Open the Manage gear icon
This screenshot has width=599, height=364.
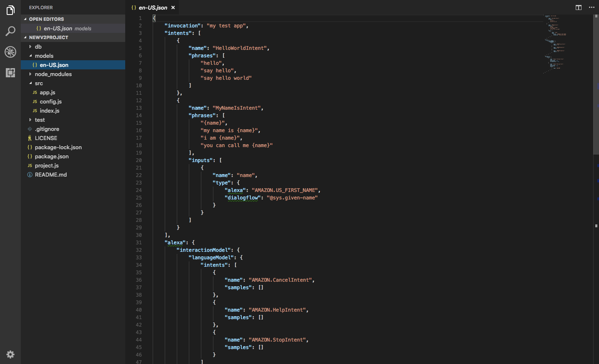tap(10, 354)
